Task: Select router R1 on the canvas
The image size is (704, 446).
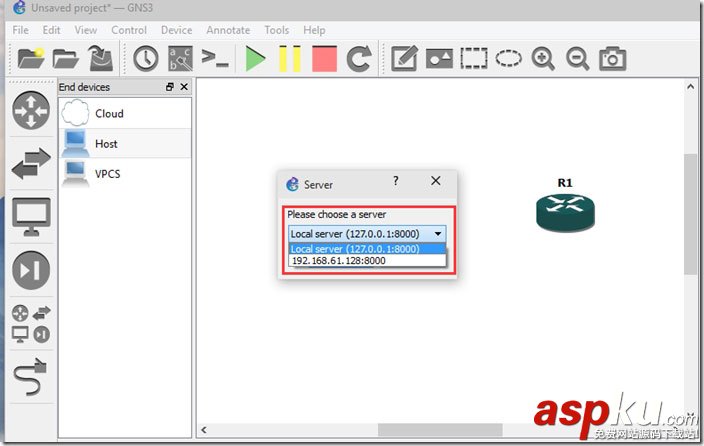Action: (565, 212)
